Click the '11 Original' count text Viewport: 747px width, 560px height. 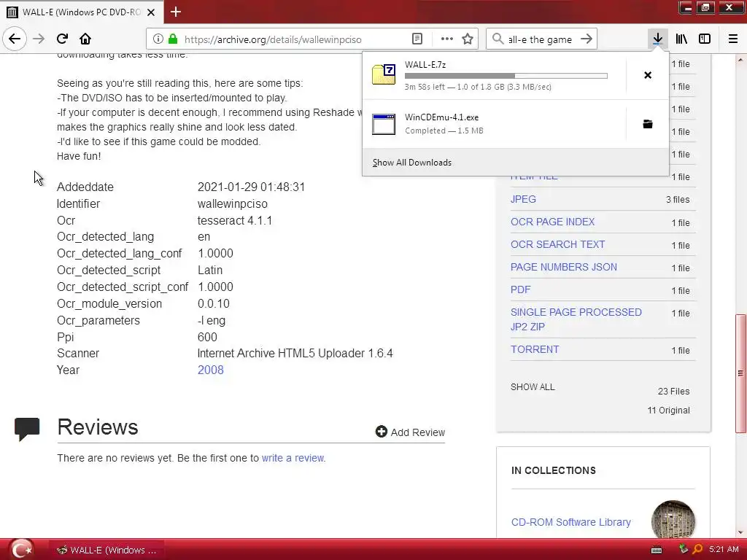click(x=668, y=411)
